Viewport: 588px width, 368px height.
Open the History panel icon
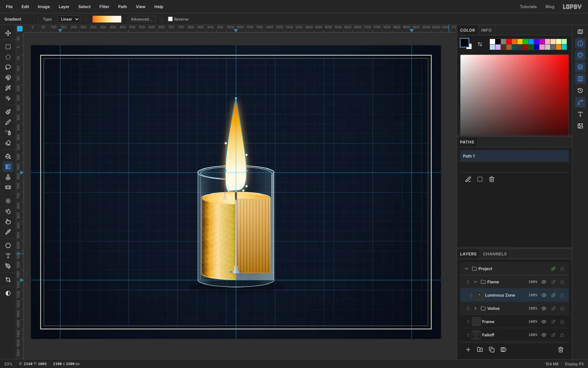(580, 91)
